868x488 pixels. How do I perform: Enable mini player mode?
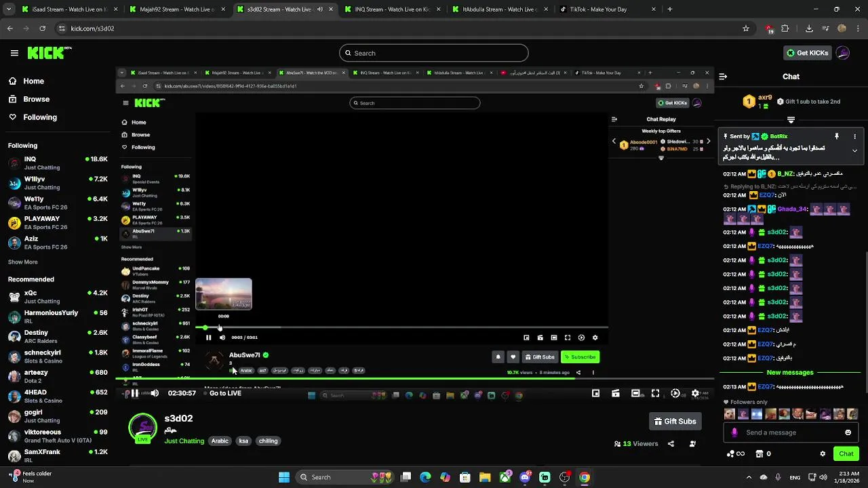[595, 393]
